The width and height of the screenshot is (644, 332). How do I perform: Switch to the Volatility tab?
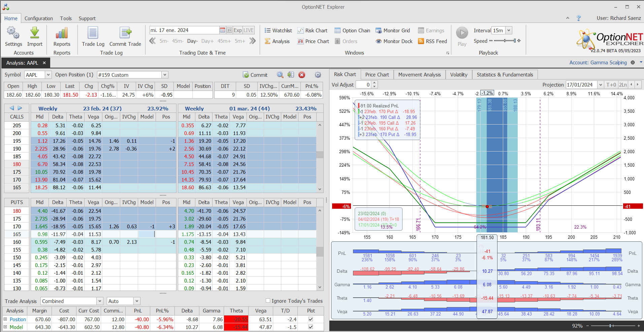pyautogui.click(x=459, y=75)
